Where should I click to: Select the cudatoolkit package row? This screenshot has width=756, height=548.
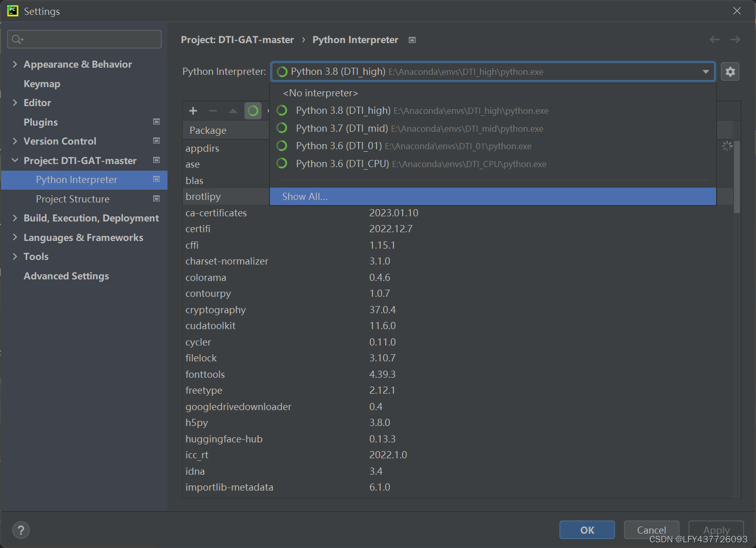[458, 326]
